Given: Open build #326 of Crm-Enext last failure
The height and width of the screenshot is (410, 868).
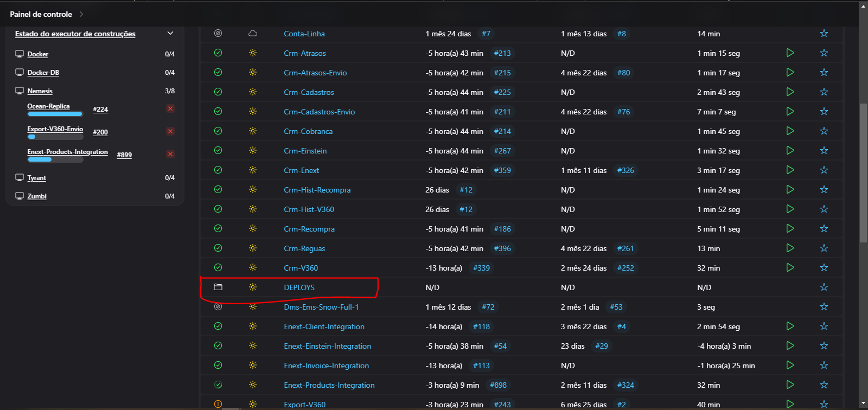Looking at the screenshot, I should pyautogui.click(x=626, y=170).
